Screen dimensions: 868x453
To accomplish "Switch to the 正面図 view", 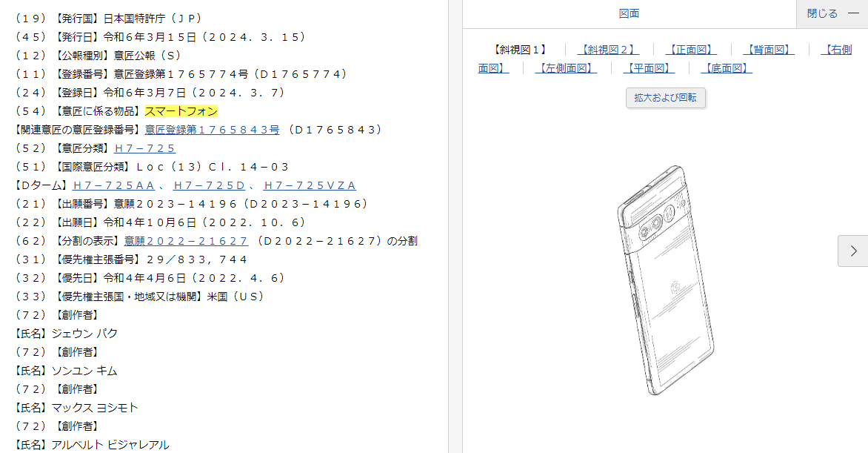I will pyautogui.click(x=691, y=50).
